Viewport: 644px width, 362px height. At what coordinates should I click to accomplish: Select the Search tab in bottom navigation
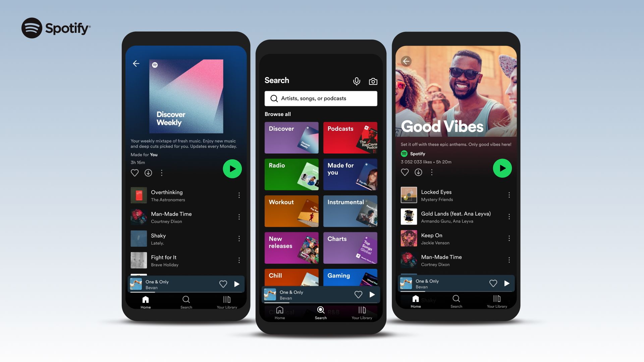click(186, 302)
